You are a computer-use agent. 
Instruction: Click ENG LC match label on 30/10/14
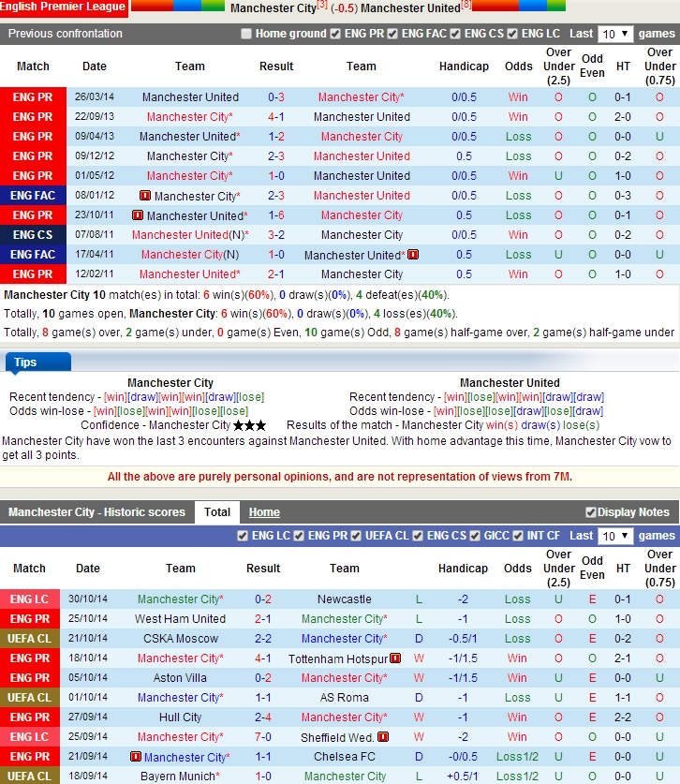pyautogui.click(x=29, y=599)
